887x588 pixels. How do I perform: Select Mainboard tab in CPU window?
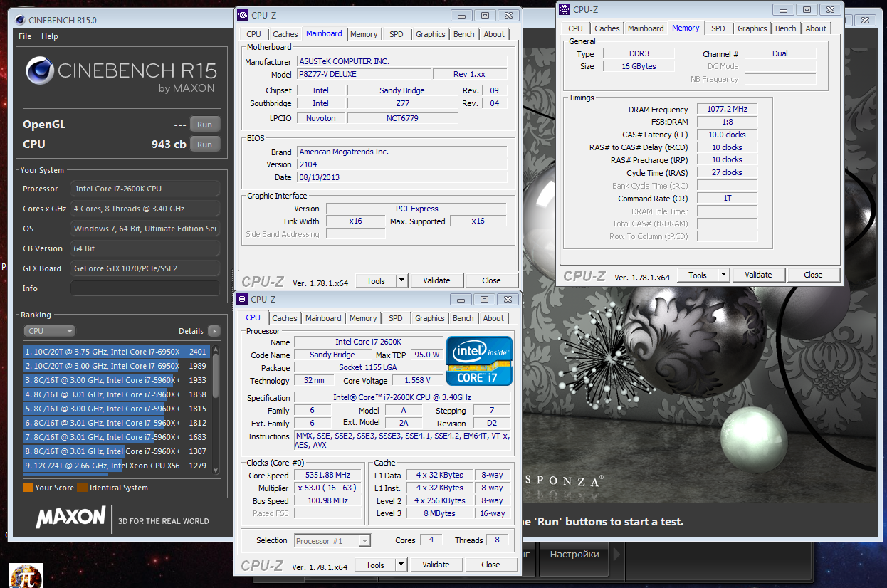tap(323, 318)
